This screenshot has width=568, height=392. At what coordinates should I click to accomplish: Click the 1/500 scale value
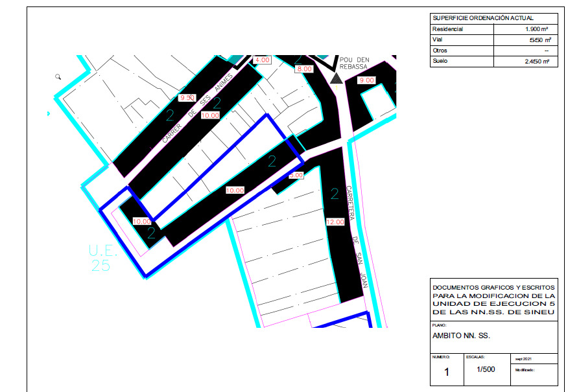(485, 369)
